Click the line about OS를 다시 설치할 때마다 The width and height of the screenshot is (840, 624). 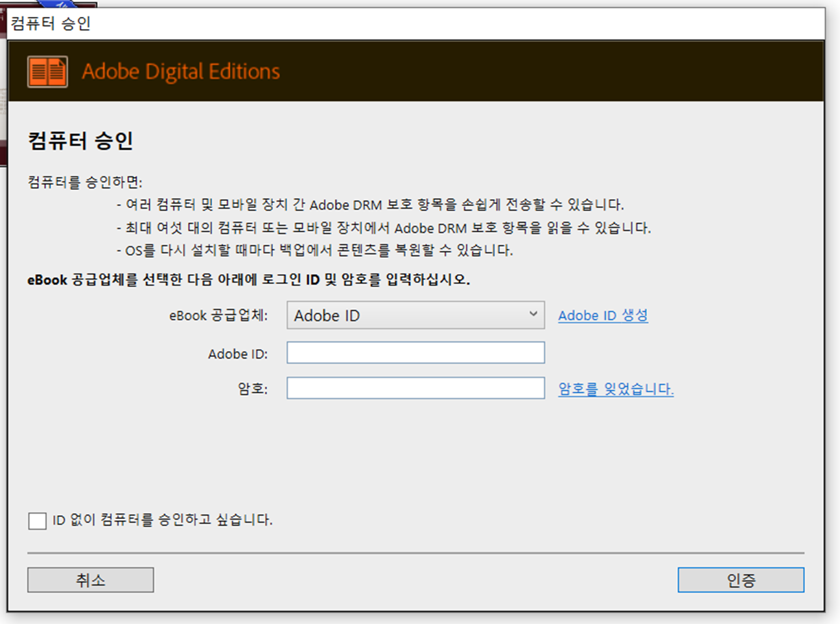coord(315,250)
